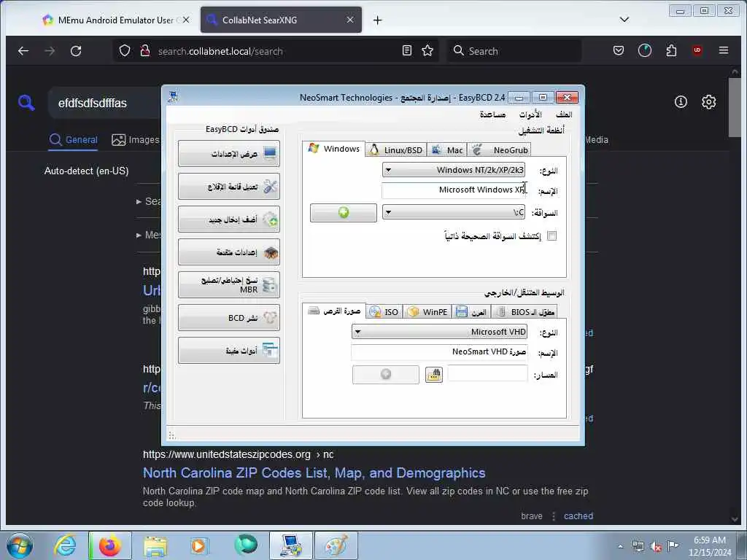The width and height of the screenshot is (747, 560).
Task: Open the BCD deployment sidebar button
Action: (228, 318)
